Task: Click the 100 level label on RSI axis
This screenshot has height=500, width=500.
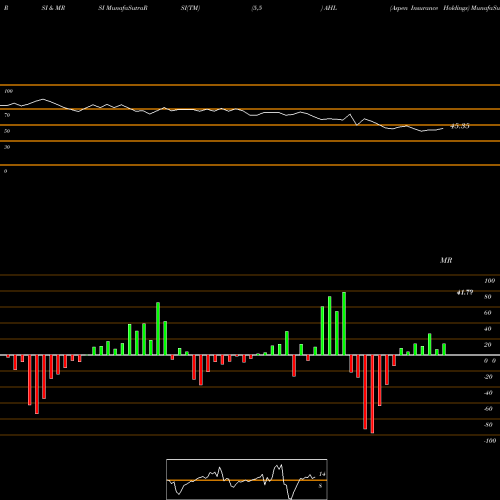Action: point(8,91)
